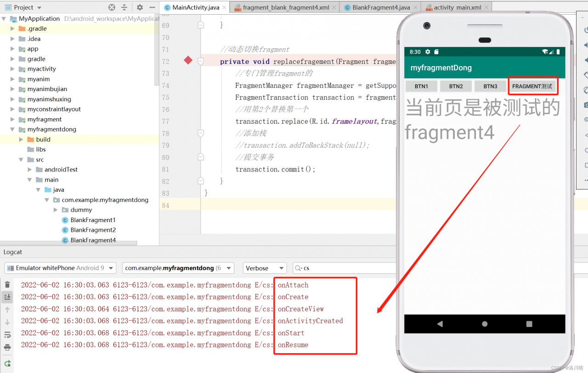This screenshot has width=588, height=373.
Task: Open Project panel settings gear
Action: 140,7
